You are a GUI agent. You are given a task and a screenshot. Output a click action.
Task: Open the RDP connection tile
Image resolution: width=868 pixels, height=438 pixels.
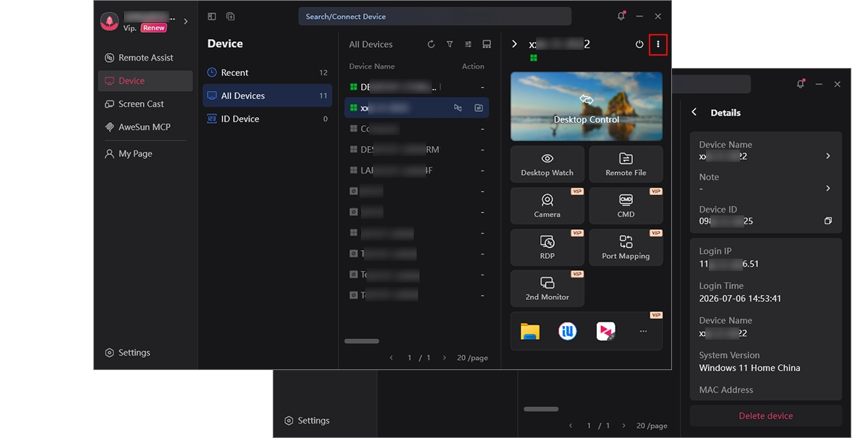(x=548, y=247)
